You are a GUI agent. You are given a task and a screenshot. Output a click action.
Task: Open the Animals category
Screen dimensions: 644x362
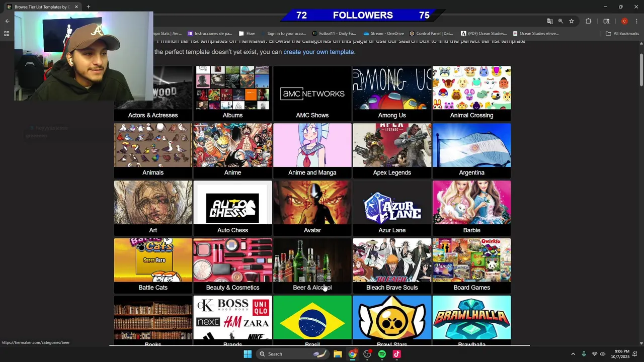[153, 151]
